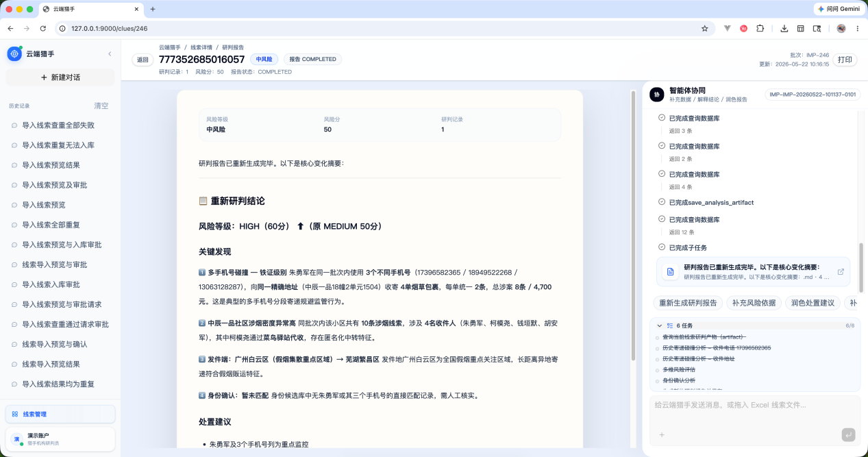The height and width of the screenshot is (457, 868).
Task: Select the 云端猎手 browser tab
Action: tap(90, 9)
